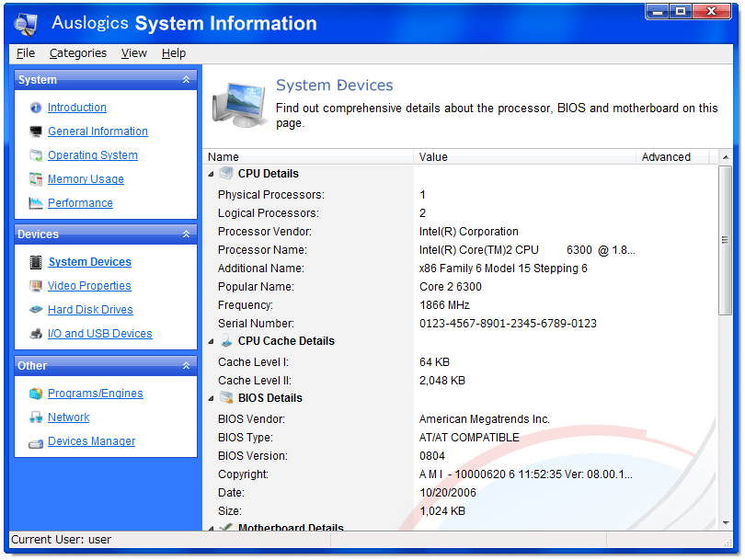Collapse the System sidebar panel

tap(186, 80)
